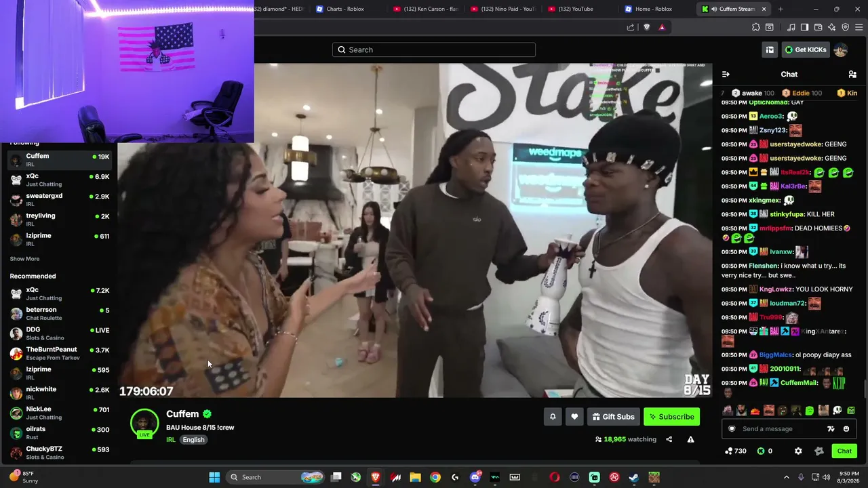Open the Windows Start menu
Image resolution: width=868 pixels, height=488 pixels.
click(214, 477)
